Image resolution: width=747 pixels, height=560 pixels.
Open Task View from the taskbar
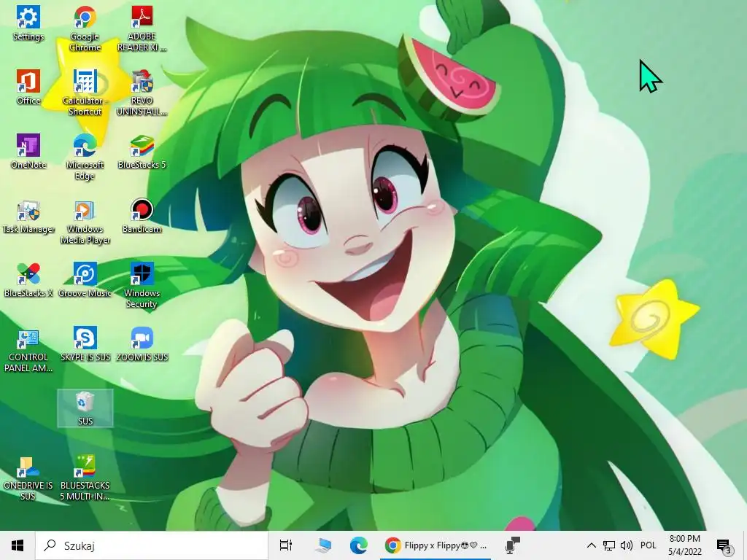coord(286,545)
